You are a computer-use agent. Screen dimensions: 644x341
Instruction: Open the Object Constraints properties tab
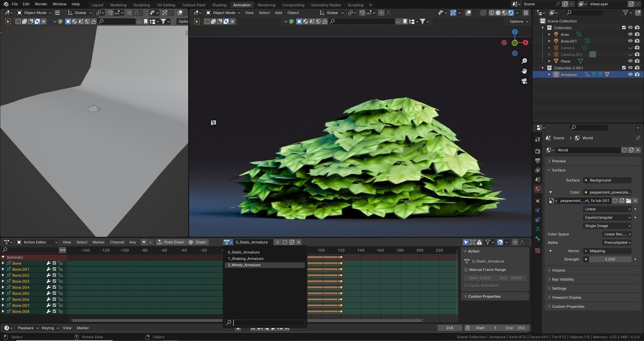point(538,220)
